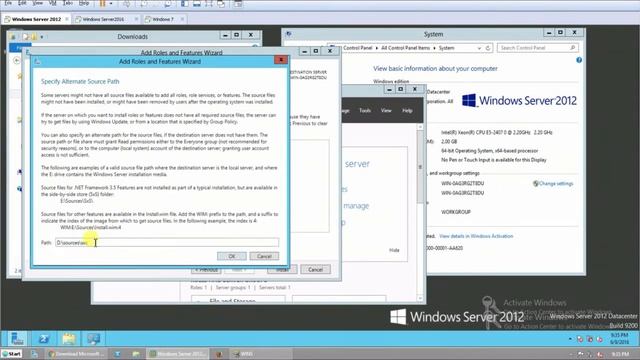The image size is (640, 360).
Task: Click the rightmost VMware toolbar view icon
Action: [x=238, y=4]
